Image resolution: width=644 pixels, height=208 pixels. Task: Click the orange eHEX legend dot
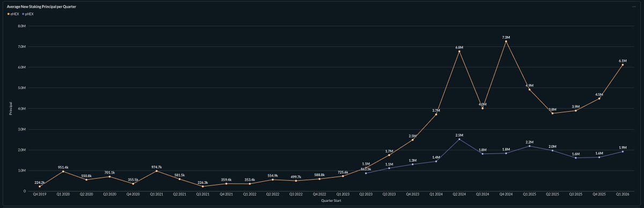8,13
